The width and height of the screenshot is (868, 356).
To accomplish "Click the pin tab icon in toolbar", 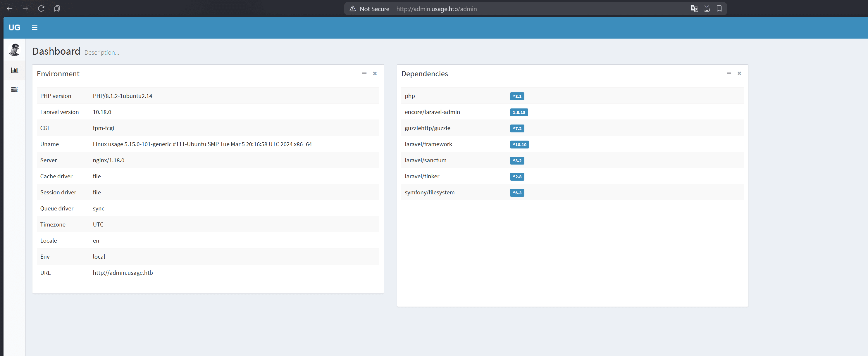I will point(57,8).
